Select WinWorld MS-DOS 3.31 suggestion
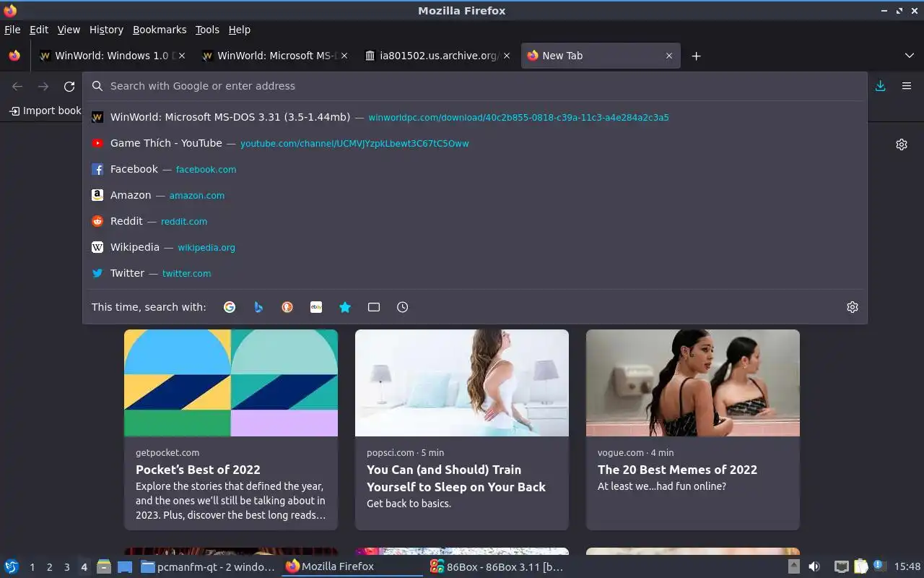The width and height of the screenshot is (924, 578). click(x=475, y=117)
